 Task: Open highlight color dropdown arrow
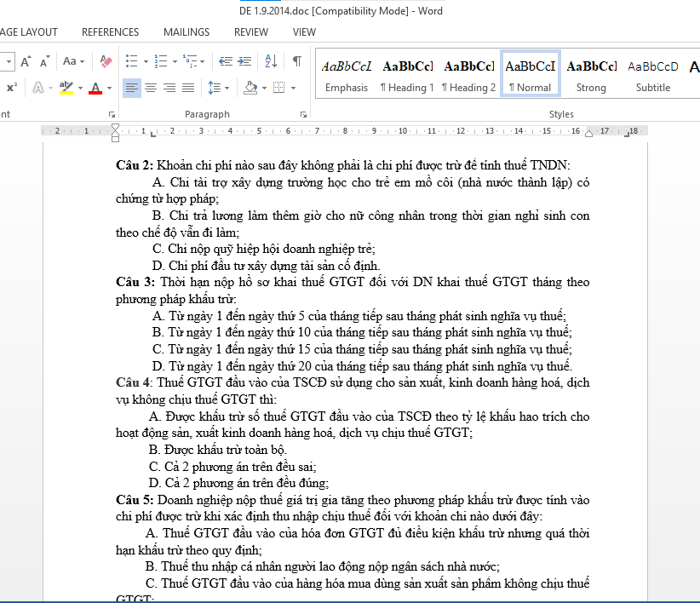(x=80, y=88)
